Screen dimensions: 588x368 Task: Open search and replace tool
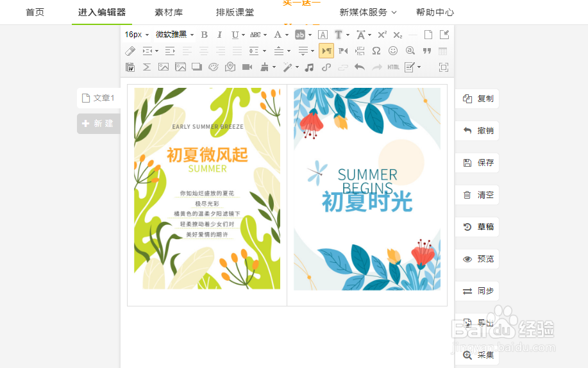[x=410, y=51]
